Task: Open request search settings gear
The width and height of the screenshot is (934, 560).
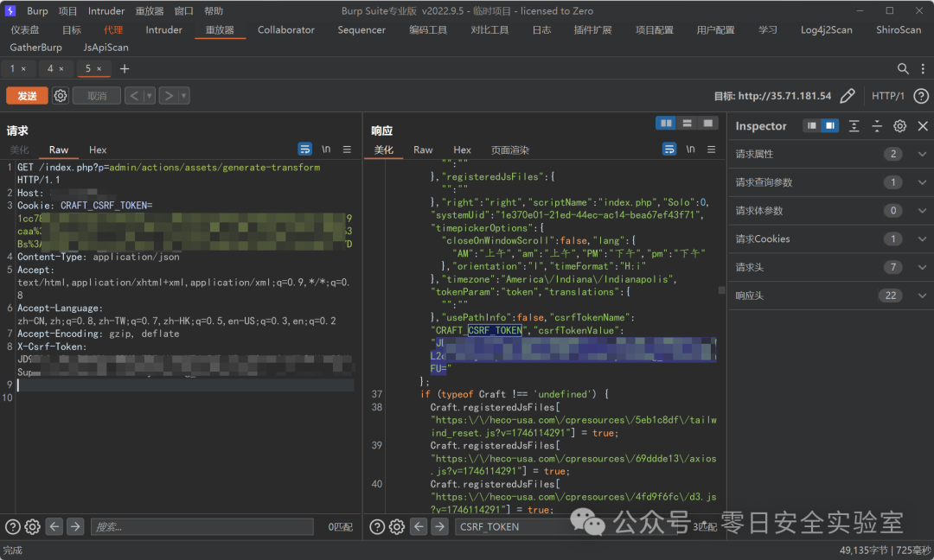Action: point(33,526)
